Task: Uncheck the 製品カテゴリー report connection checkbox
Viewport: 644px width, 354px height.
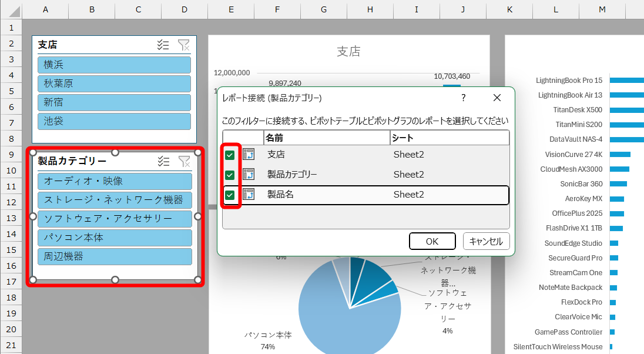Action: (x=230, y=175)
